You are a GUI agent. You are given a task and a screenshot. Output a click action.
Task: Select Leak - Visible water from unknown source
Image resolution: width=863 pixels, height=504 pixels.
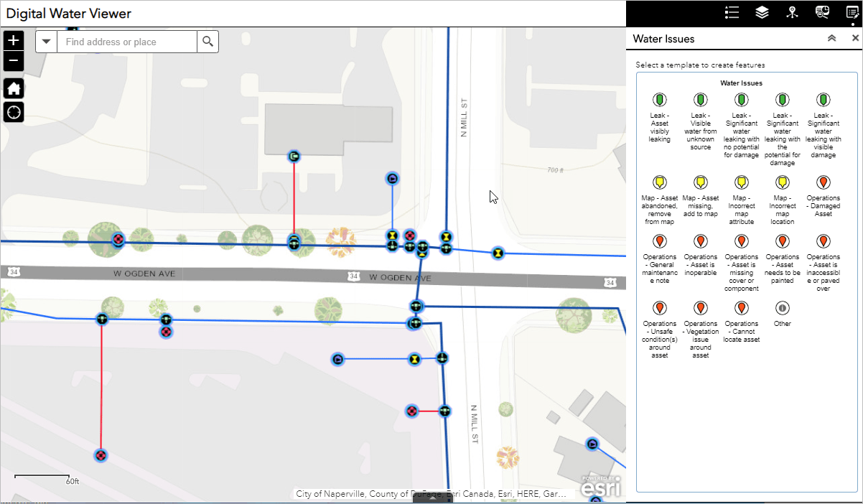700,122
